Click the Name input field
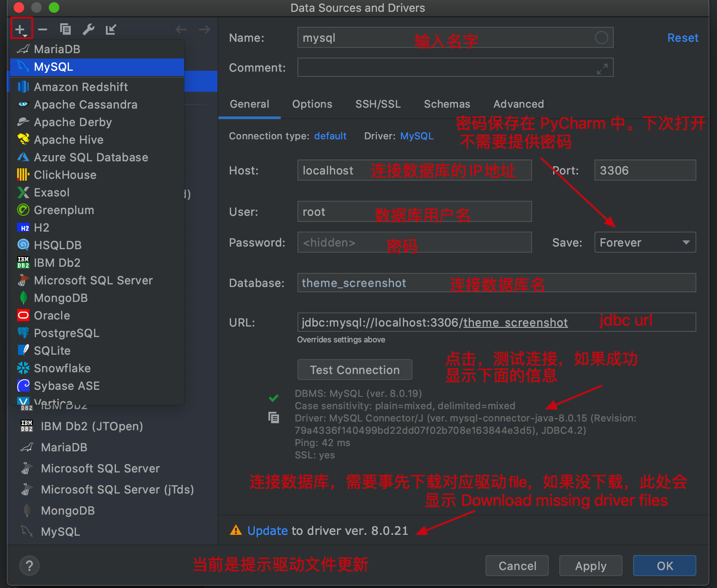 point(455,38)
